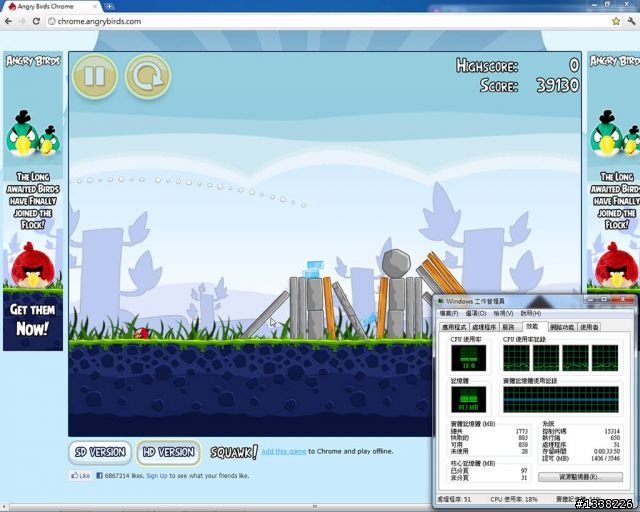Click the memory usage meter showing MB

pos(469,399)
